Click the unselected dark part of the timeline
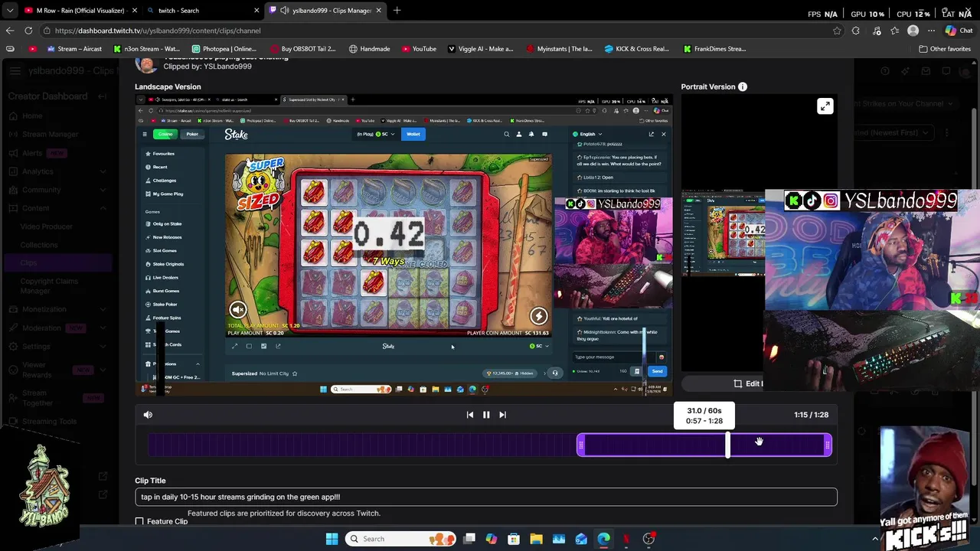Viewport: 980px width, 551px height. click(x=362, y=445)
